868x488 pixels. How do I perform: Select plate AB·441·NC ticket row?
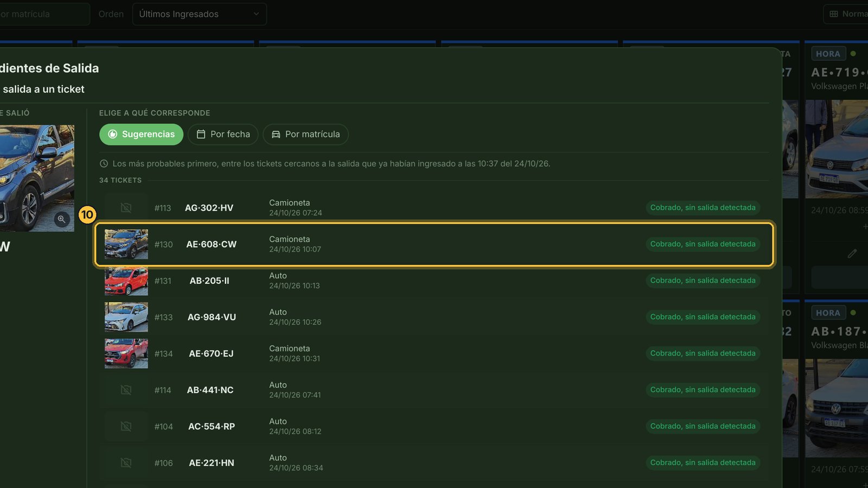(x=434, y=390)
